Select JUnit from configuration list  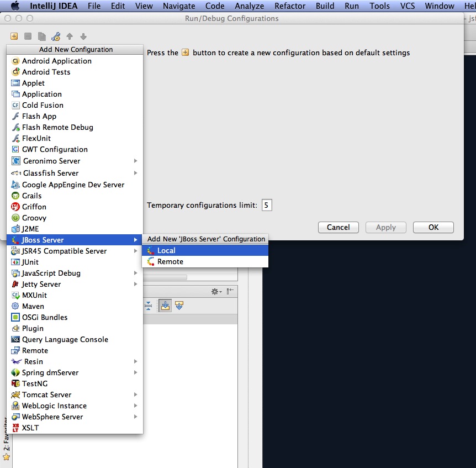point(30,262)
